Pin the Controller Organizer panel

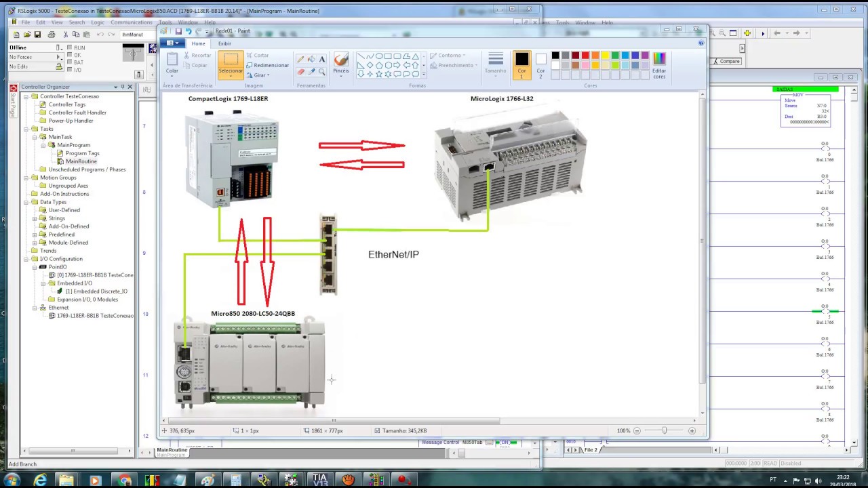122,87
